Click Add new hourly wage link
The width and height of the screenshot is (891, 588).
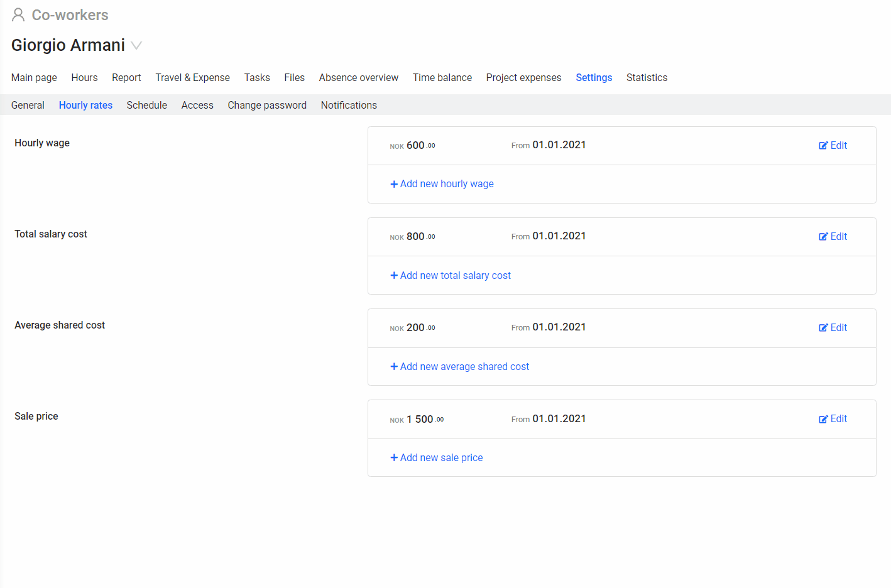point(447,184)
